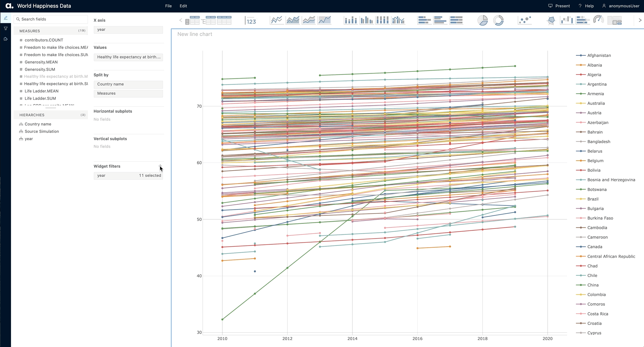Toggle Belgium series in the legend
Screen dimensions: 644x347
coord(590,161)
